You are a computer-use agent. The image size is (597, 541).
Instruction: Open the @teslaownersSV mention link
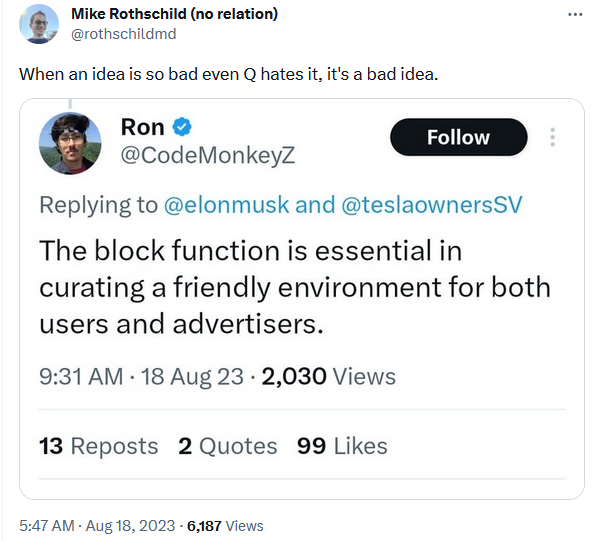pyautogui.click(x=432, y=205)
